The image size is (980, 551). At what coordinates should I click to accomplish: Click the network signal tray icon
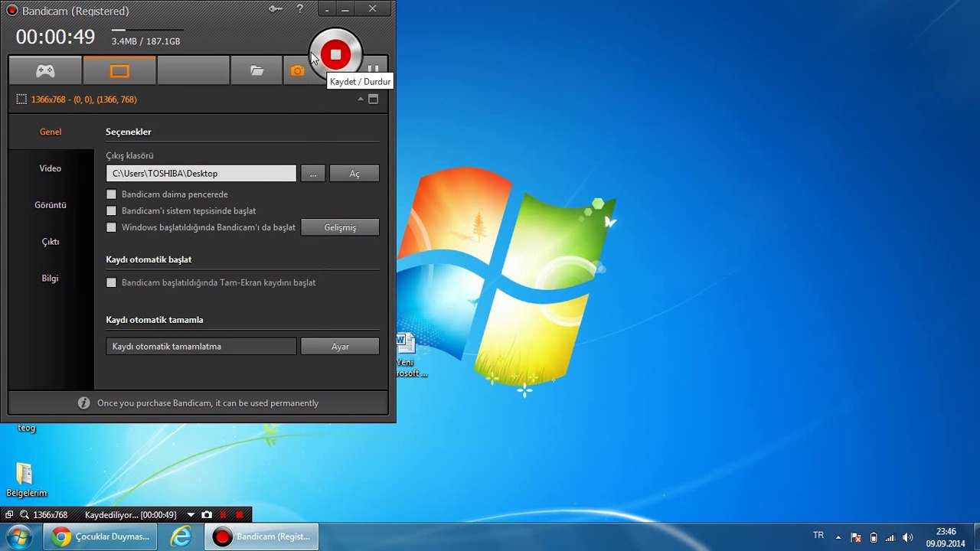(x=890, y=537)
